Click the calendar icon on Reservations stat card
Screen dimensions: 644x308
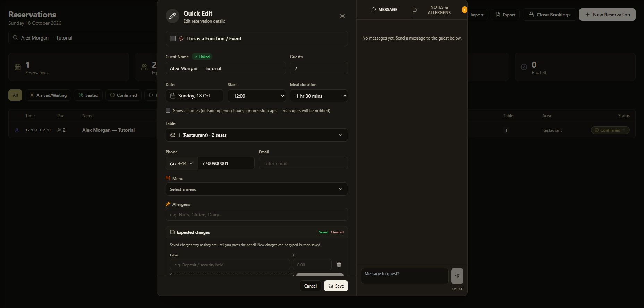coord(18,67)
